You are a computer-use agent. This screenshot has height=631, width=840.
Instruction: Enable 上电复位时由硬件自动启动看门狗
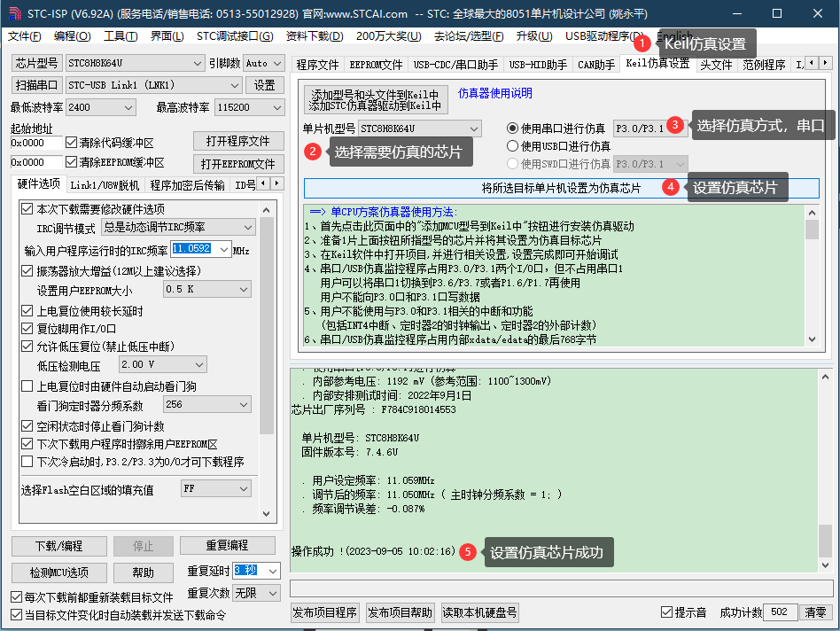pyautogui.click(x=27, y=386)
